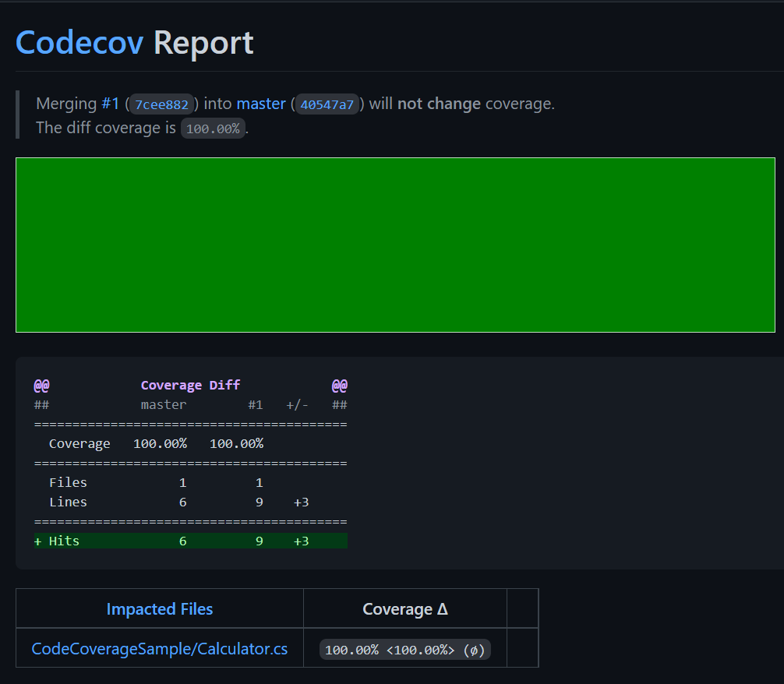Open CodeCoverageSample/Calculator.cs file link

[x=159, y=649]
